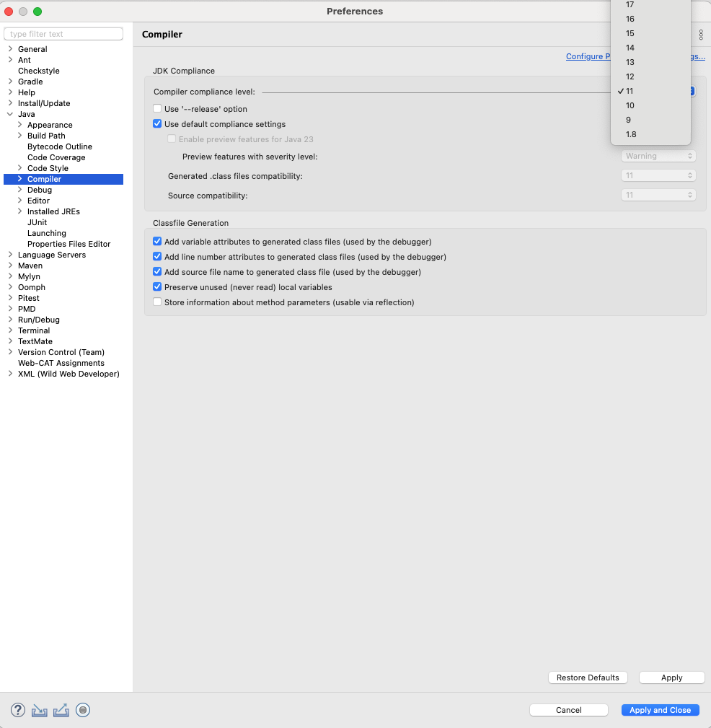This screenshot has width=711, height=728.
Task: Click the Oomph preference recorder icon
Action: tap(83, 710)
